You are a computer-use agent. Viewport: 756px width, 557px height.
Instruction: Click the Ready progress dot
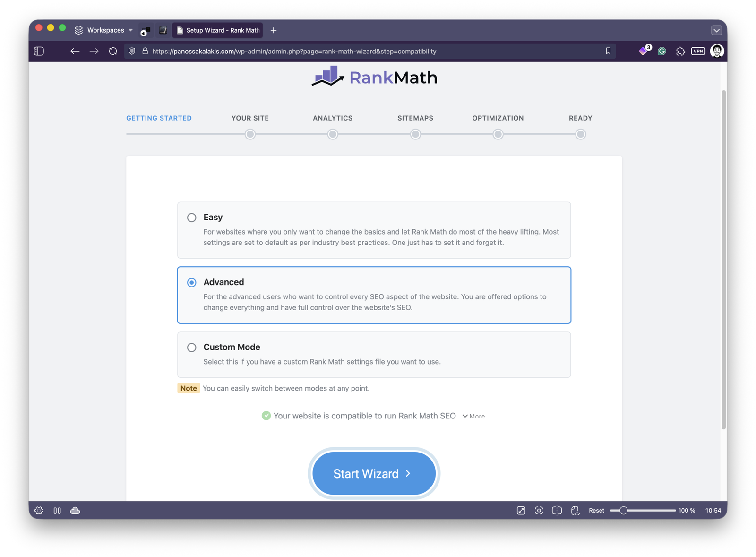click(580, 134)
